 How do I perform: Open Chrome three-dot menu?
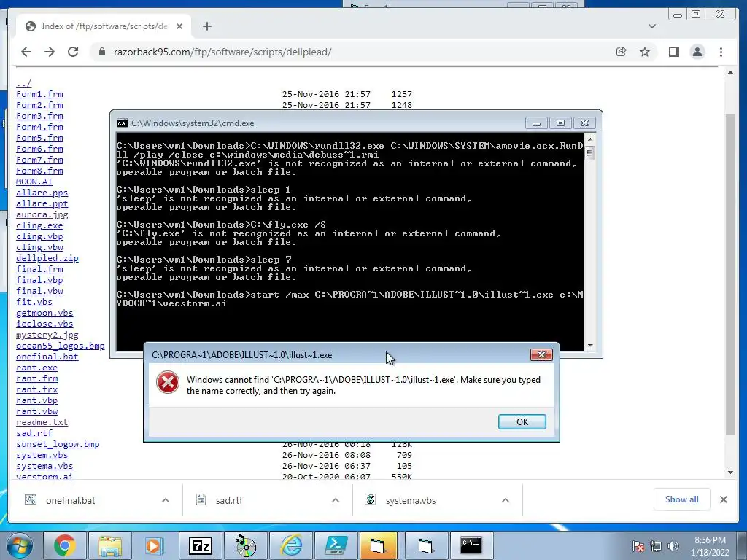[x=721, y=52]
